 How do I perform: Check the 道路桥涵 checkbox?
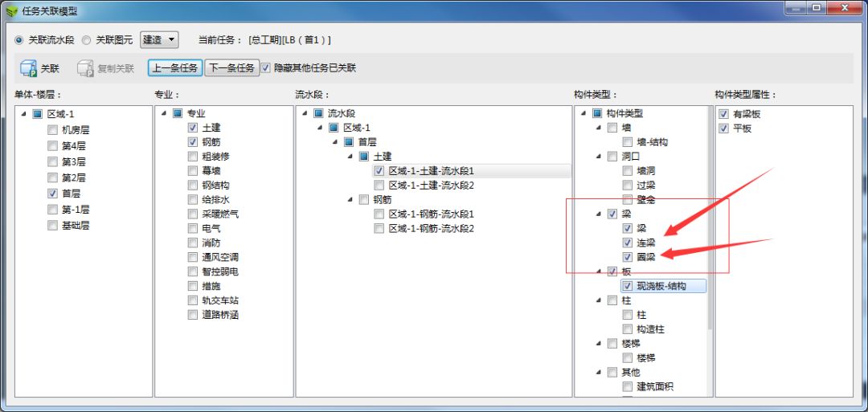pos(192,315)
